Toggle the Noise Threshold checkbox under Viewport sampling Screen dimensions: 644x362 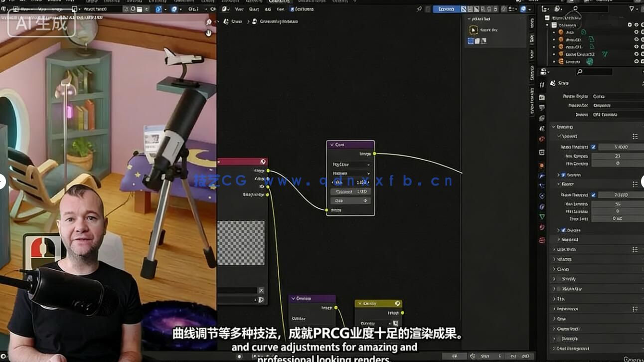tap(594, 147)
